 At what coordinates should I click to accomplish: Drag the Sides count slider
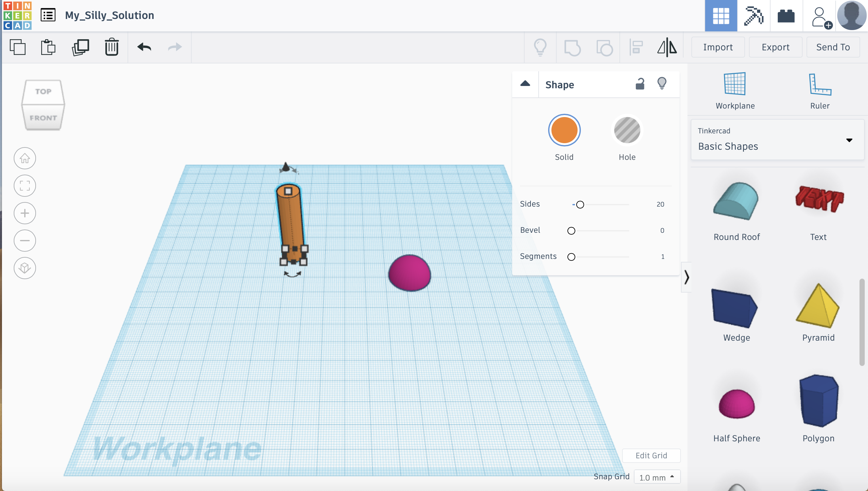click(x=580, y=204)
